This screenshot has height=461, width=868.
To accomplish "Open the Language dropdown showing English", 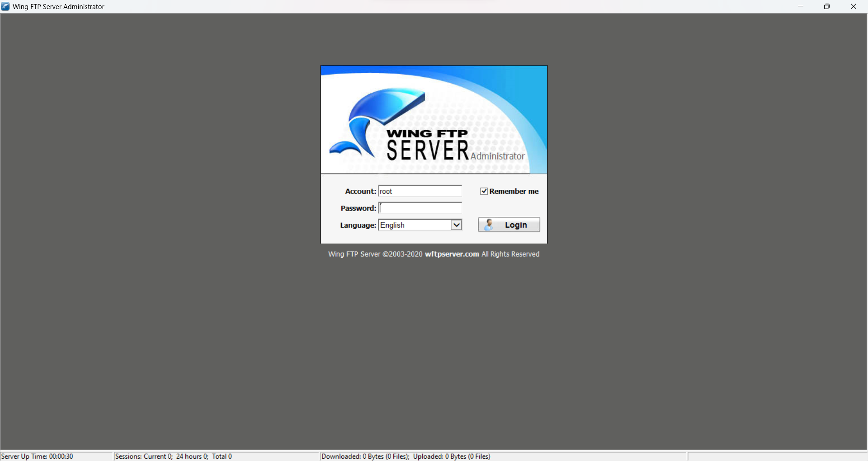I will [420, 225].
